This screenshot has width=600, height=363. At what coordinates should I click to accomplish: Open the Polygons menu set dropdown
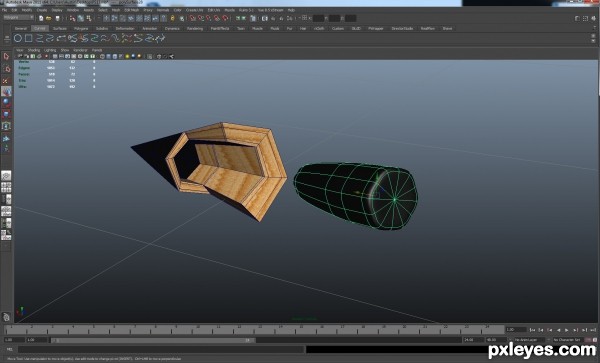coord(18,18)
